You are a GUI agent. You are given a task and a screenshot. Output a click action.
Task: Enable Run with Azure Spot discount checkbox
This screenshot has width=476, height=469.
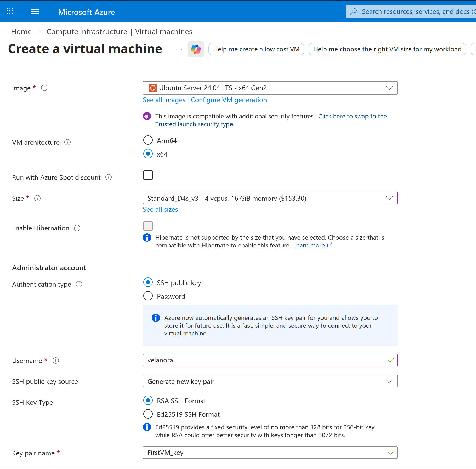click(148, 175)
